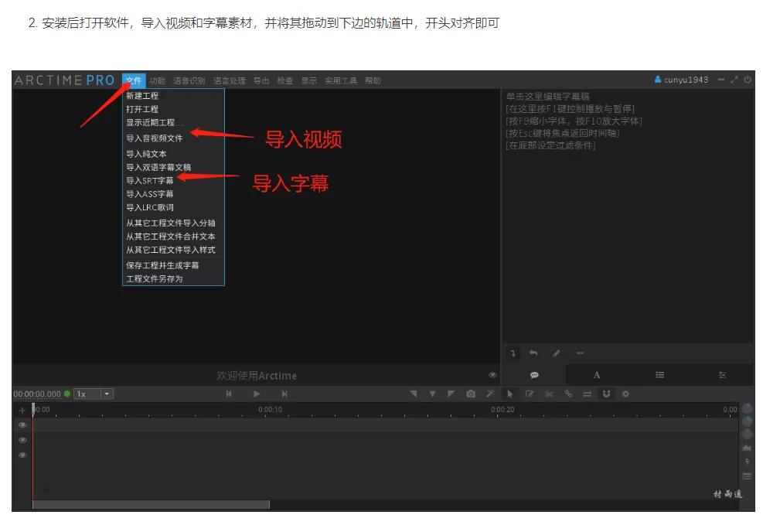Click the 0:00:20 mark on timeline ruler

502,409
